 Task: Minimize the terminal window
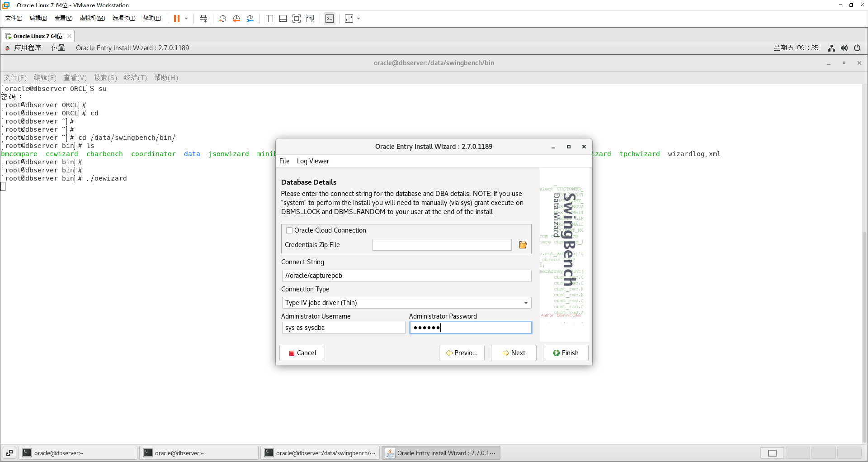tap(829, 63)
